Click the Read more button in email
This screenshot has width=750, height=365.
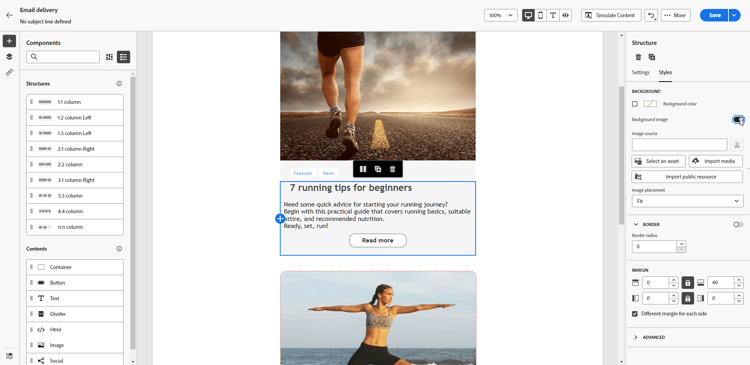coord(378,240)
